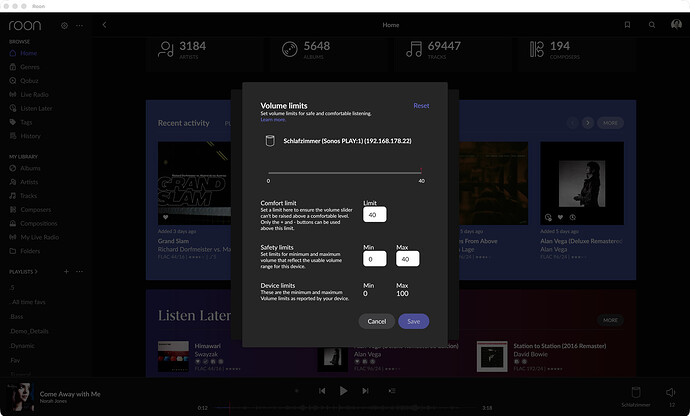This screenshot has height=416, width=690.
Task: Focus the Comfort limit input field
Action: point(374,214)
